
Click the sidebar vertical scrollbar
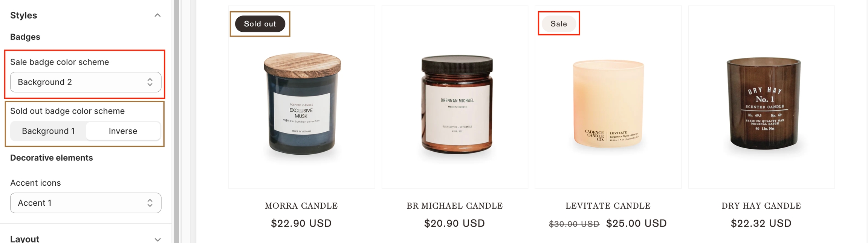pos(176,121)
